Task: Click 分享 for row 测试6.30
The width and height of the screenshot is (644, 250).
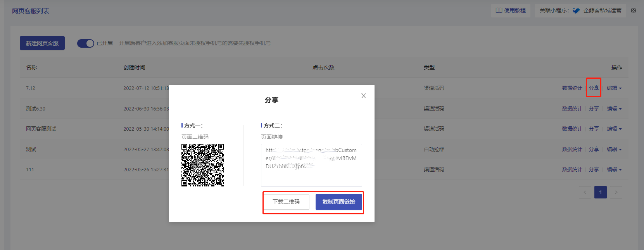Action: [x=594, y=109]
